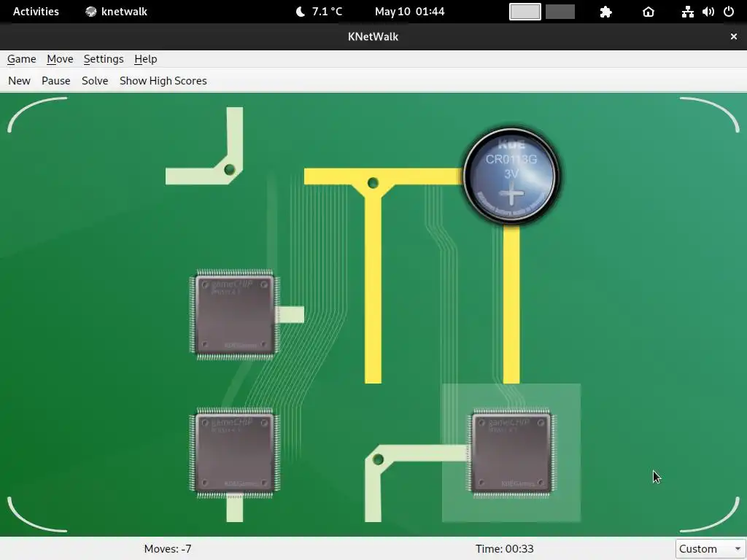Close the KNetWalk window
747x560 pixels.
pos(734,36)
